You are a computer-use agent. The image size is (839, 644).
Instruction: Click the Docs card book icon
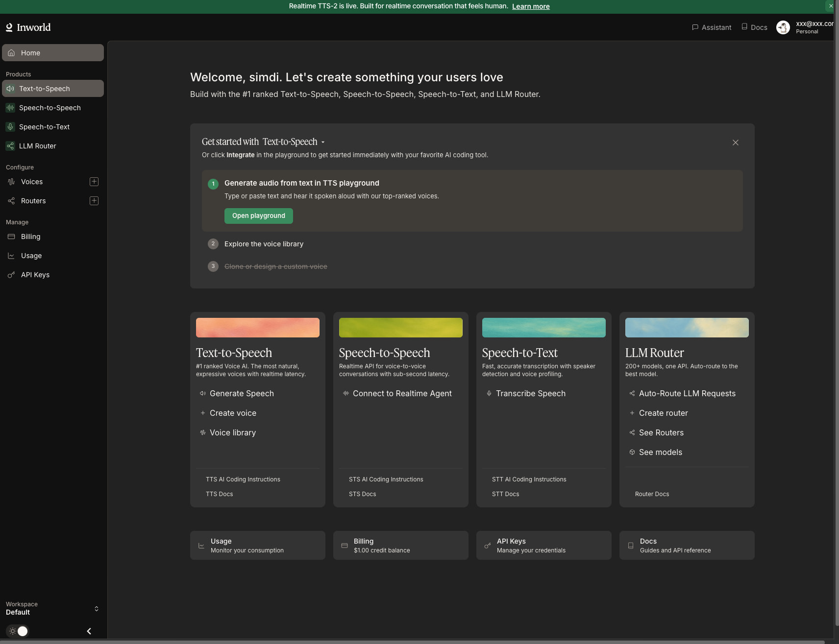(x=631, y=546)
